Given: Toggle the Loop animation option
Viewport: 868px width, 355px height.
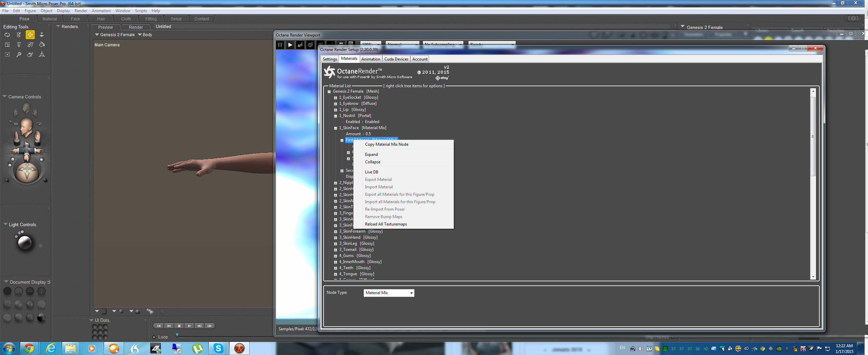Looking at the screenshot, I should coord(154,337).
